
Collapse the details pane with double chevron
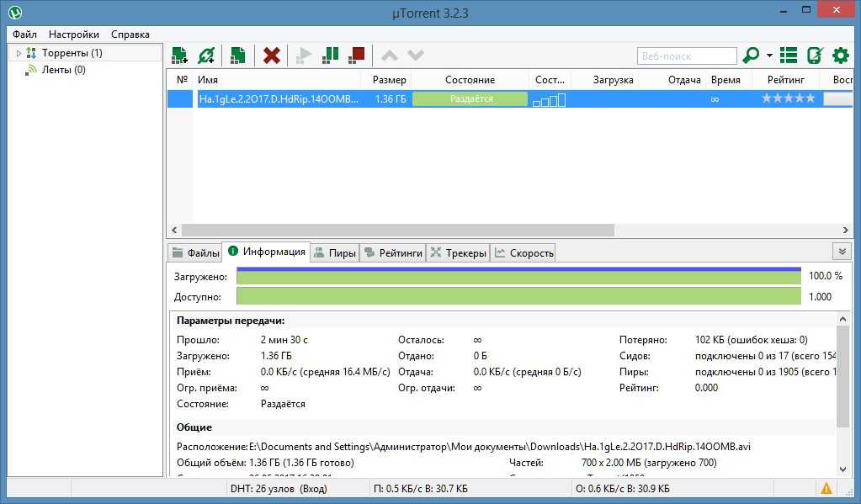click(842, 252)
